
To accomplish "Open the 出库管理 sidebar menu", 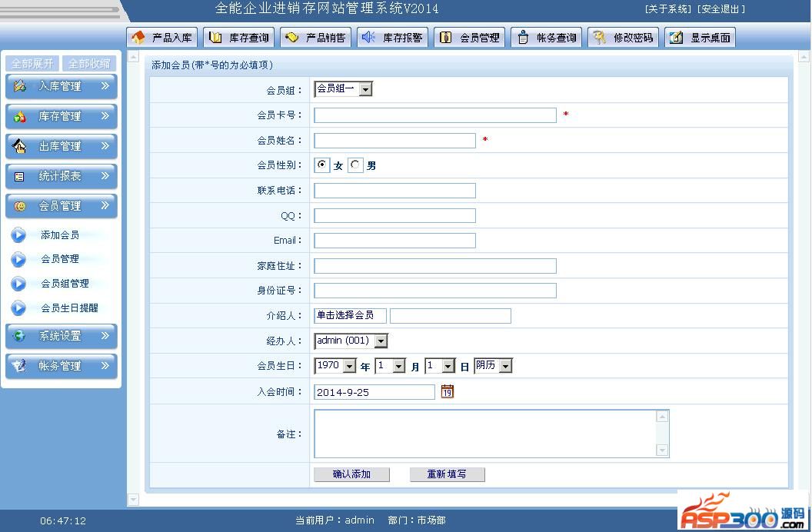I will pos(61,147).
